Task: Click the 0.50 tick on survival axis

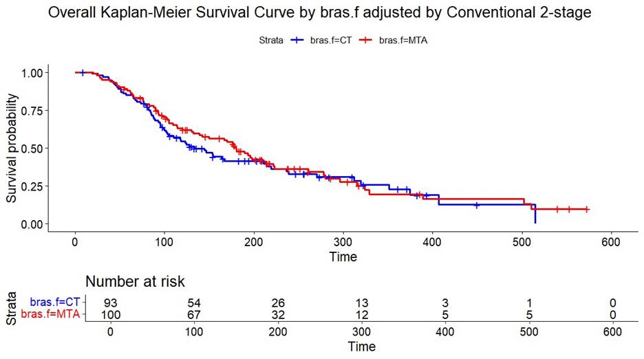Action: pyautogui.click(x=34, y=149)
